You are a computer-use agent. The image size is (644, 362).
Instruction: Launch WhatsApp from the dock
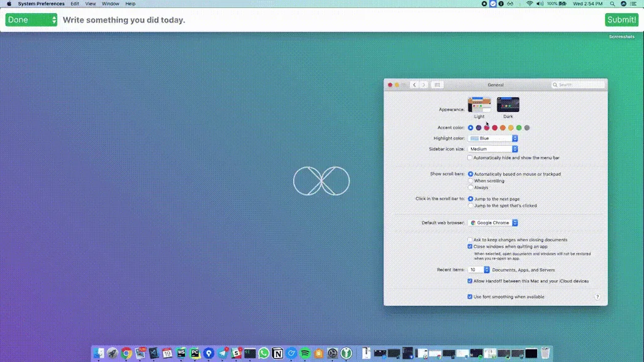click(x=264, y=353)
